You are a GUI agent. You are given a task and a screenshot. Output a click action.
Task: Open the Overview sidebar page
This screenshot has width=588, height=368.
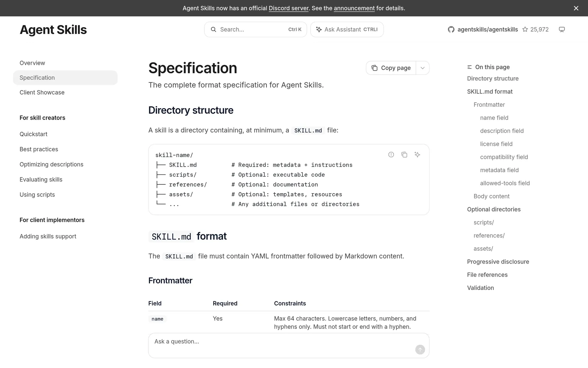point(32,63)
